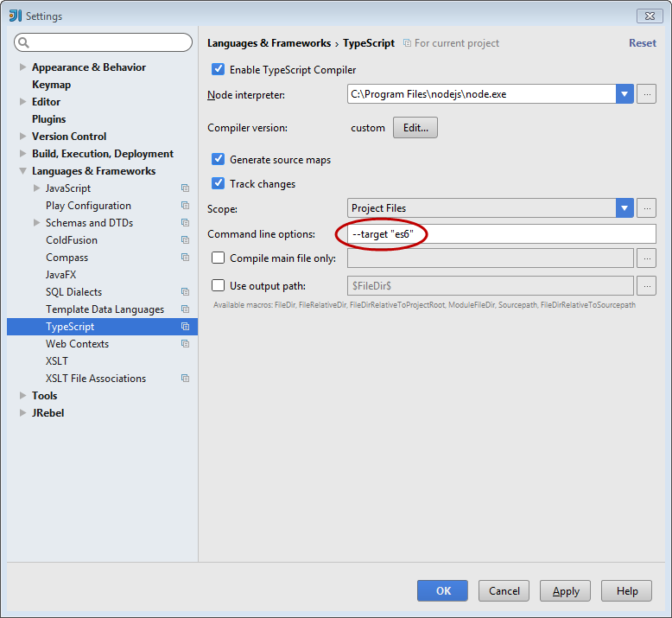672x618 pixels.
Task: Expand Schemas and DTDs subnode
Action: (x=36, y=223)
